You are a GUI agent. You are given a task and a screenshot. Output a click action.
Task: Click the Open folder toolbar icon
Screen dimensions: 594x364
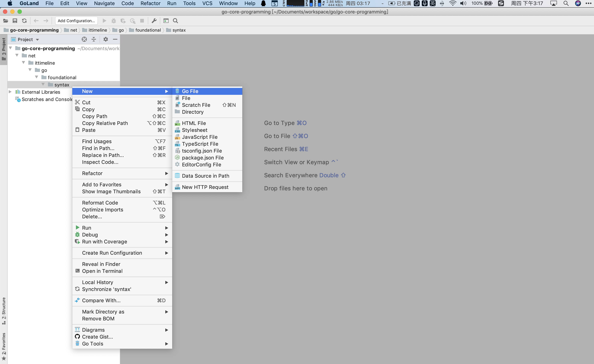pos(6,21)
